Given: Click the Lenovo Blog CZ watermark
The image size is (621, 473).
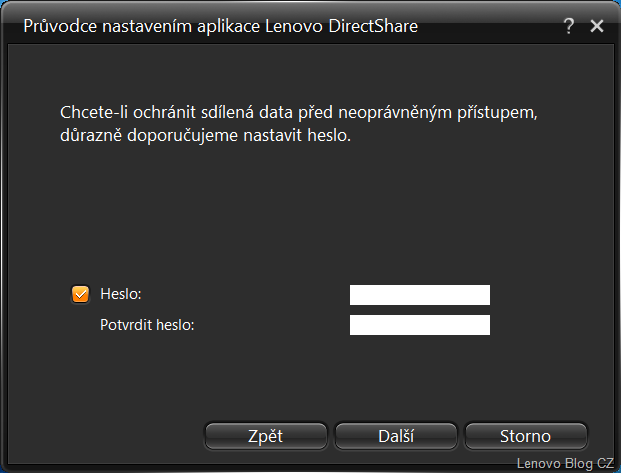Looking at the screenshot, I should [x=565, y=463].
